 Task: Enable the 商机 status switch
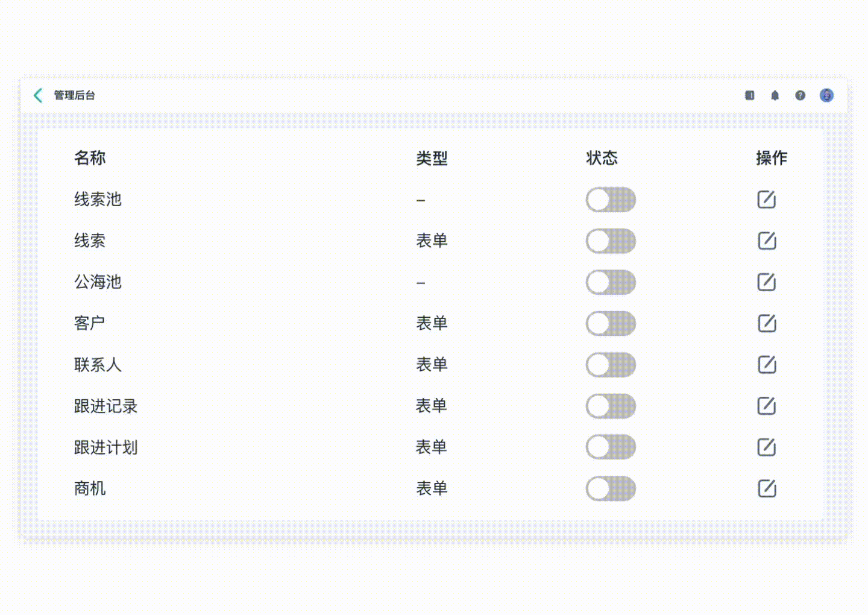[x=610, y=489]
